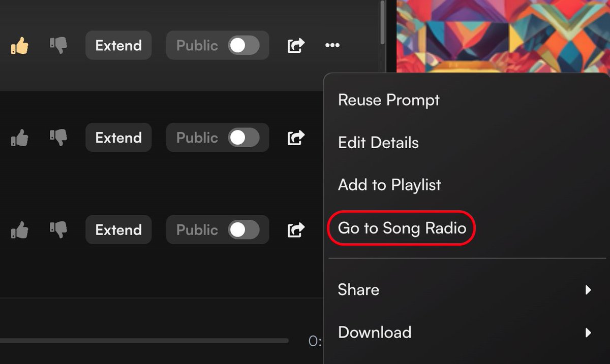This screenshot has width=610, height=364.
Task: Switch on Public toggle in third row
Action: [243, 230]
